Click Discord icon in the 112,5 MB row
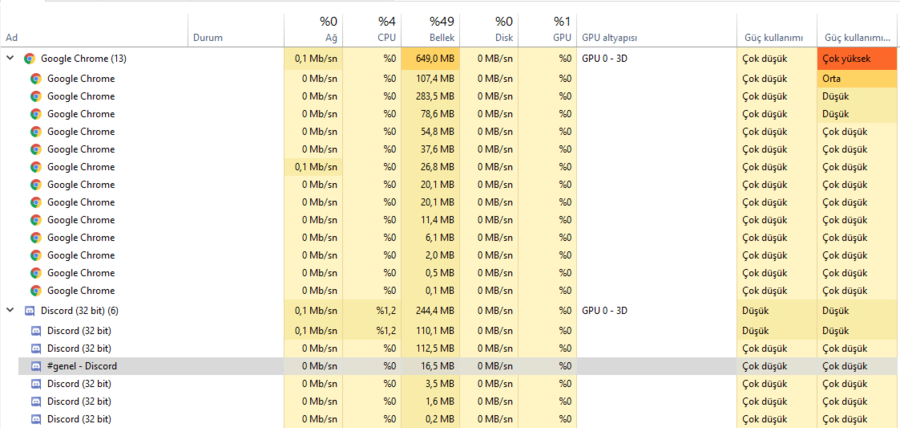This screenshot has height=428, width=900. point(36,348)
